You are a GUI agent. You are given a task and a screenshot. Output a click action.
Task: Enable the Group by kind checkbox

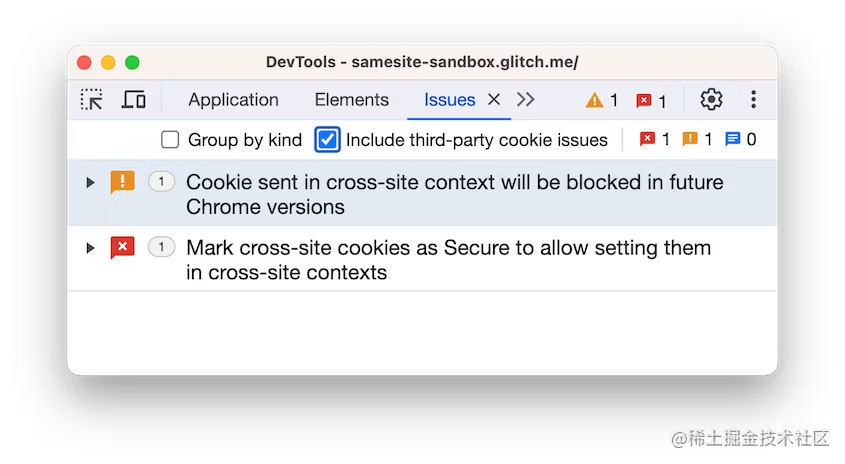click(x=170, y=140)
